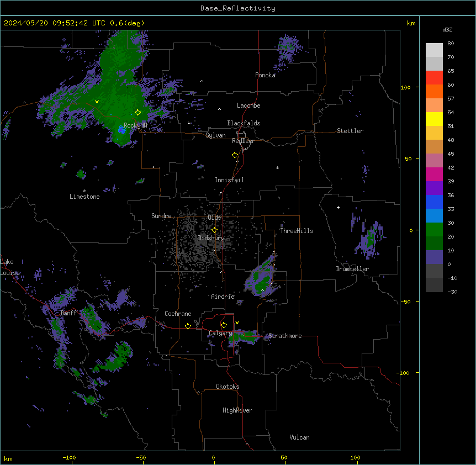This screenshot has height=465, width=476.
Task: Click the 100 tick label on right axis
Action: [405, 87]
